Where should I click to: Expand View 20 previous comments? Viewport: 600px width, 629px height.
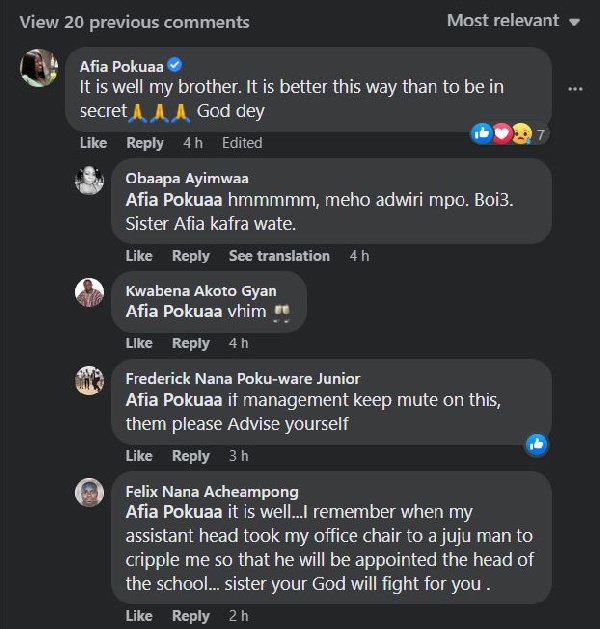(x=135, y=21)
